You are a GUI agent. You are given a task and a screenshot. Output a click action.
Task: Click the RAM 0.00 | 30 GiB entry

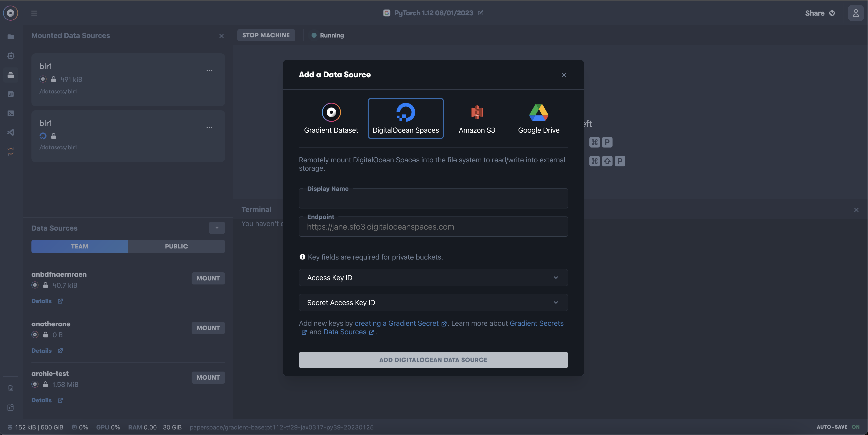click(155, 427)
